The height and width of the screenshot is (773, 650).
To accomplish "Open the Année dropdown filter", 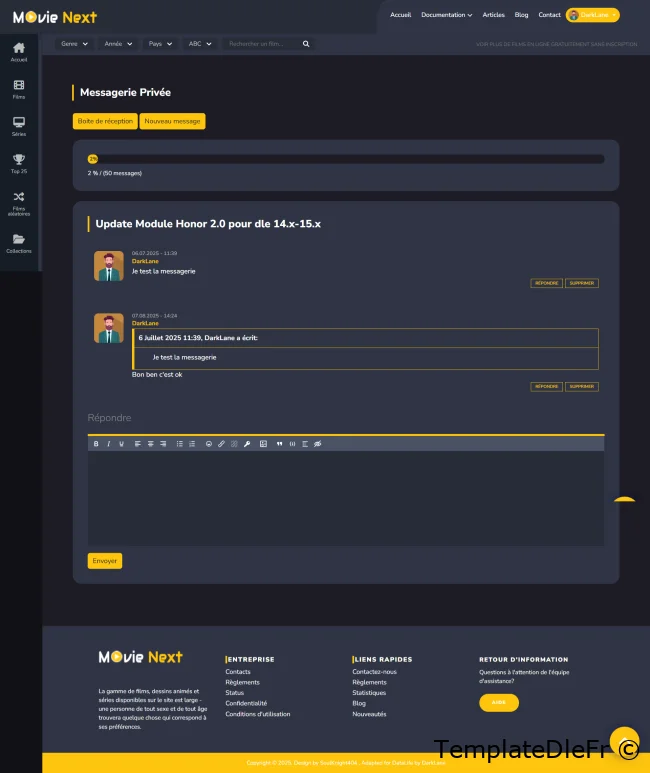I will coord(118,44).
